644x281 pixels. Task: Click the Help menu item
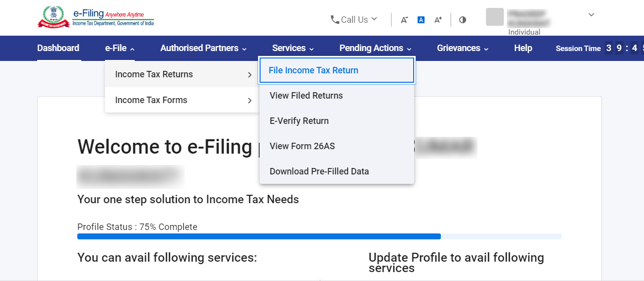pyautogui.click(x=523, y=48)
